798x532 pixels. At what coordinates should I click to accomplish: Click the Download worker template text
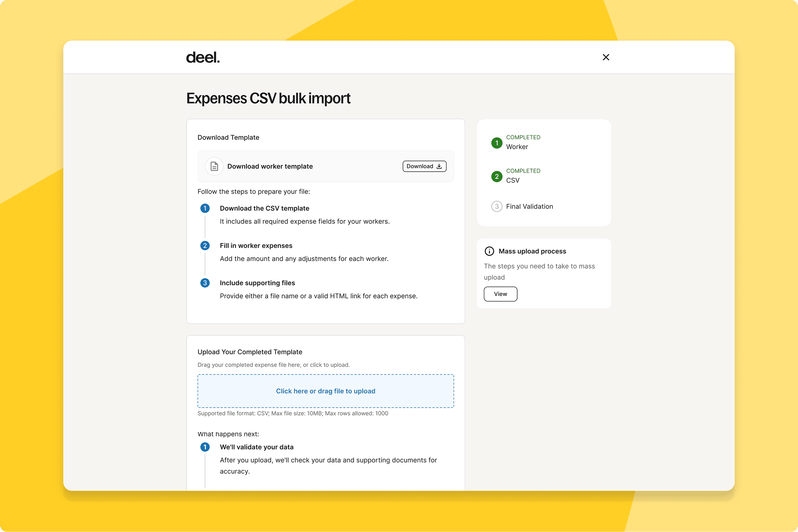tap(270, 166)
